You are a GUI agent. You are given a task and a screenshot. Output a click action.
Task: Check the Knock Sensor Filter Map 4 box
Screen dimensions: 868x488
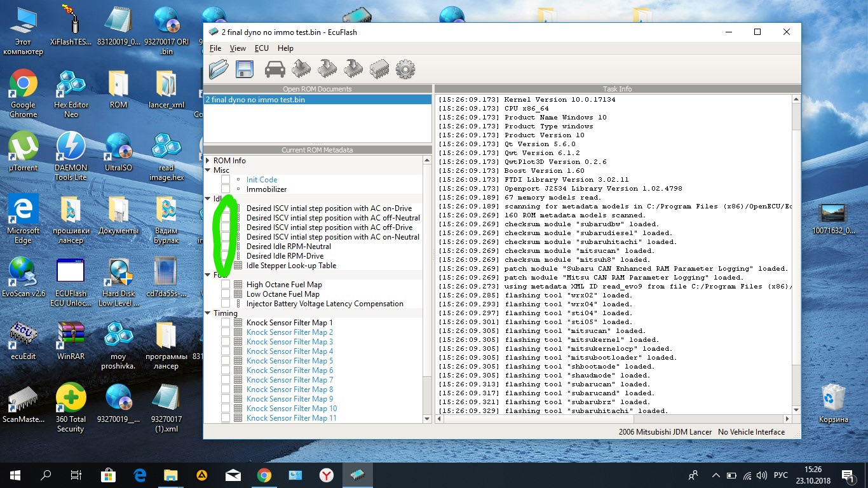click(x=226, y=351)
